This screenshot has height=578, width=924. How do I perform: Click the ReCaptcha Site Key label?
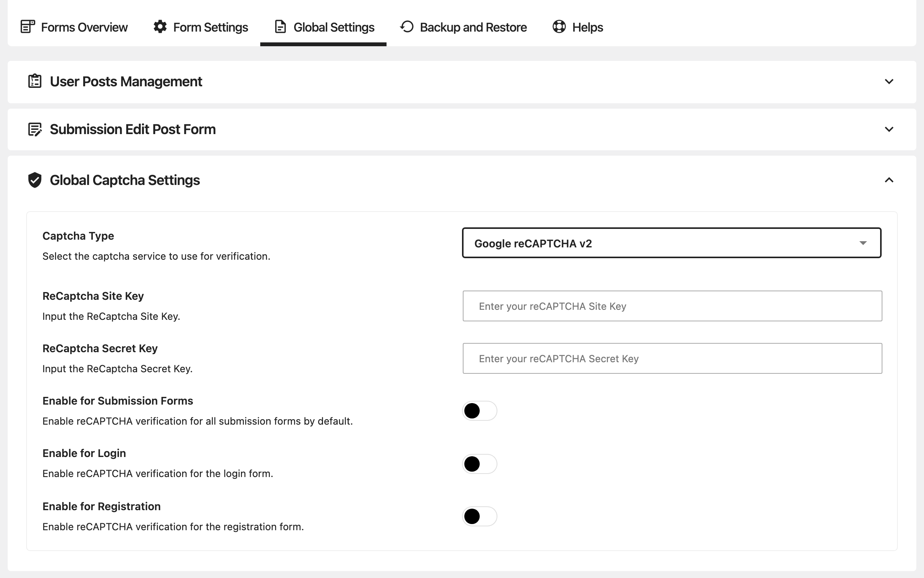coord(93,296)
